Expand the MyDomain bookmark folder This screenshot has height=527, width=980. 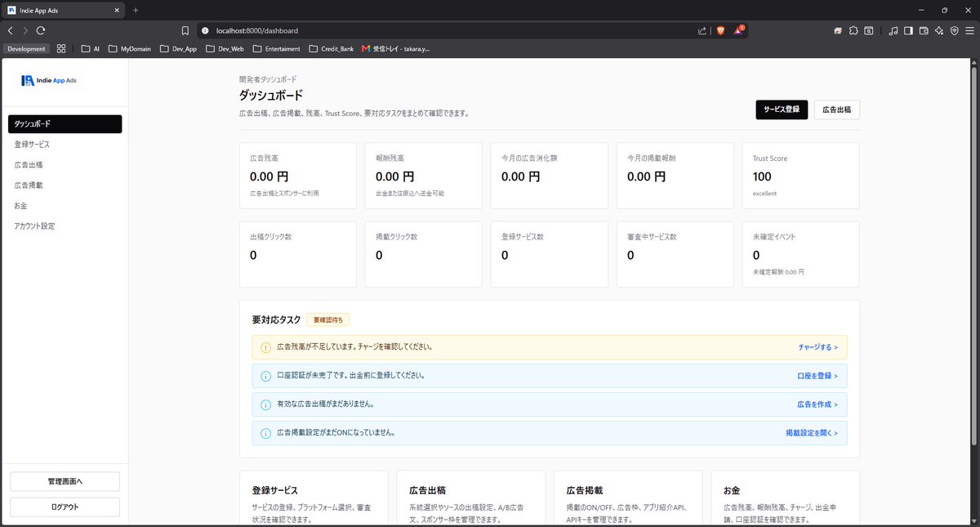pos(130,48)
